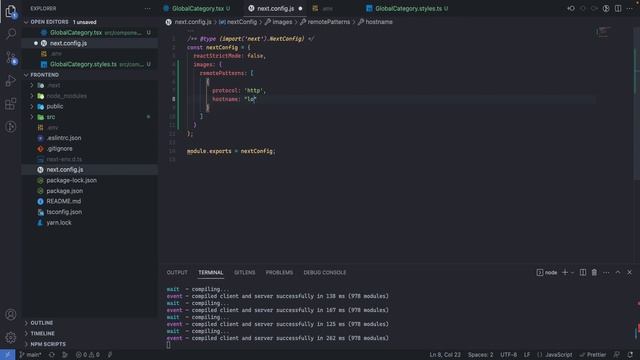This screenshot has height=360, width=640.
Task: Open the Run and Debug view
Action: tap(11, 81)
